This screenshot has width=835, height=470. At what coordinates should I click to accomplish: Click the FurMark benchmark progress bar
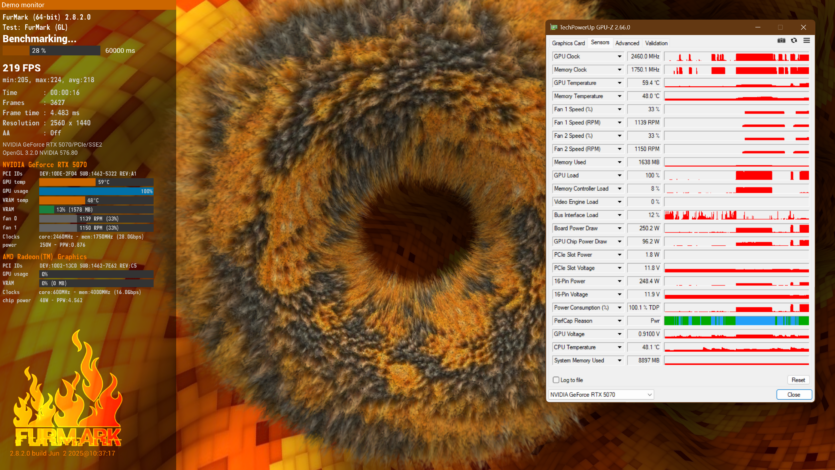click(x=51, y=51)
